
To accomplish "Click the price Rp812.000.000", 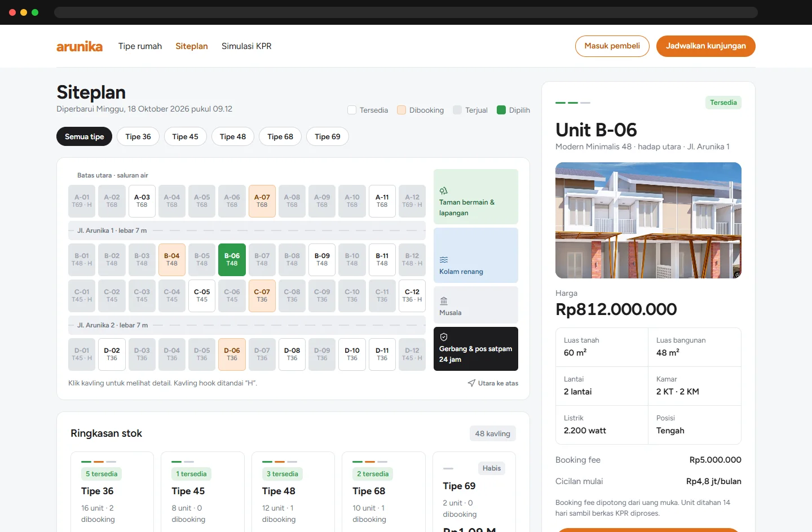I will pos(616,309).
